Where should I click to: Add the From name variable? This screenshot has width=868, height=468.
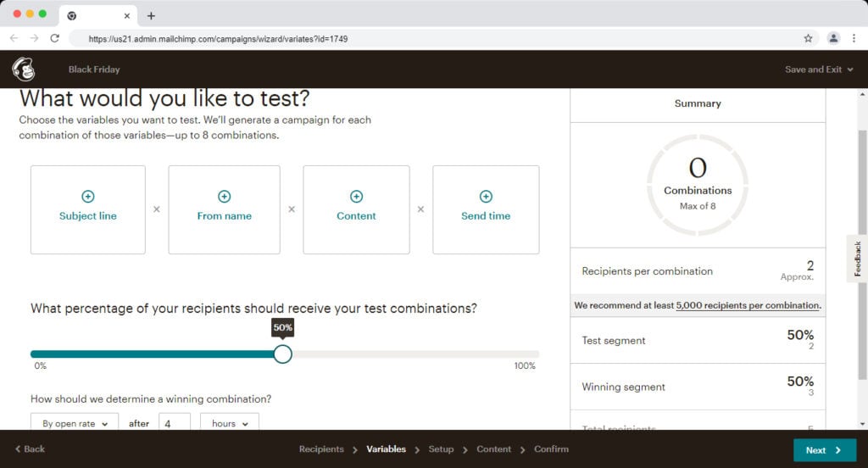coord(224,209)
